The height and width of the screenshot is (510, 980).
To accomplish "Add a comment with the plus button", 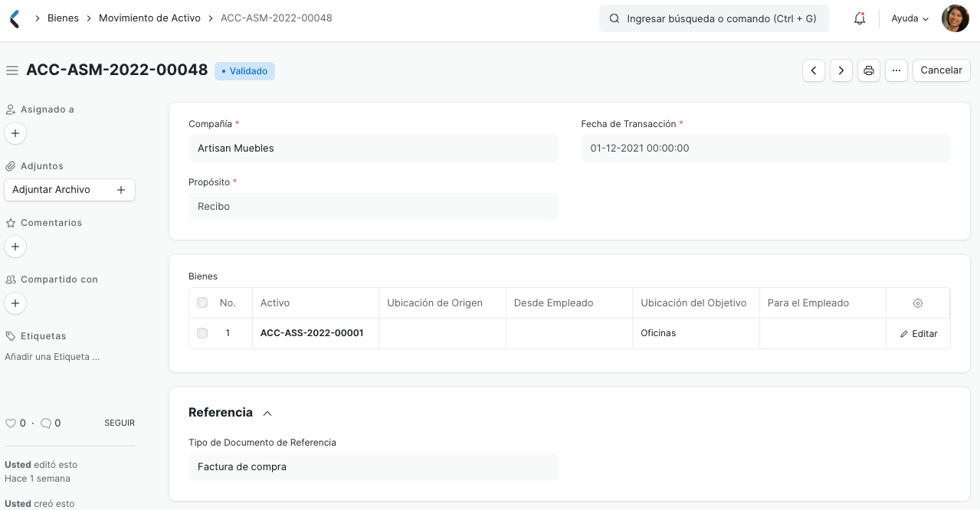I will click(x=15, y=247).
